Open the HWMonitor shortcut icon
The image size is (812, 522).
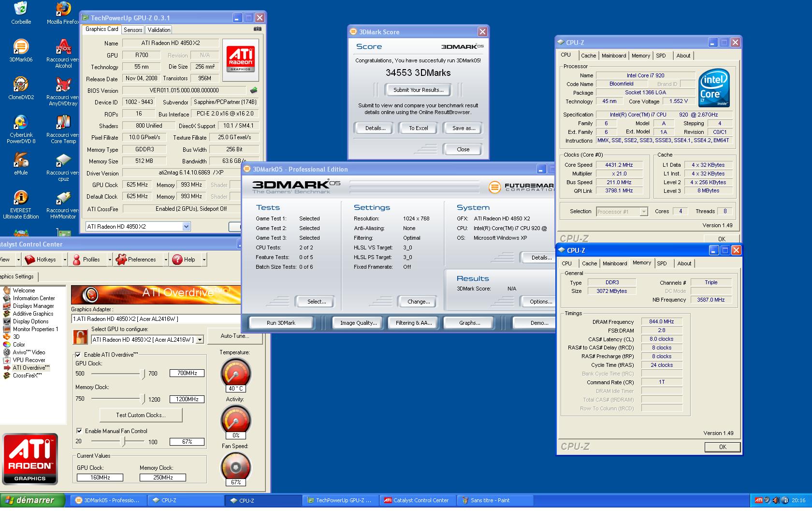(x=63, y=198)
